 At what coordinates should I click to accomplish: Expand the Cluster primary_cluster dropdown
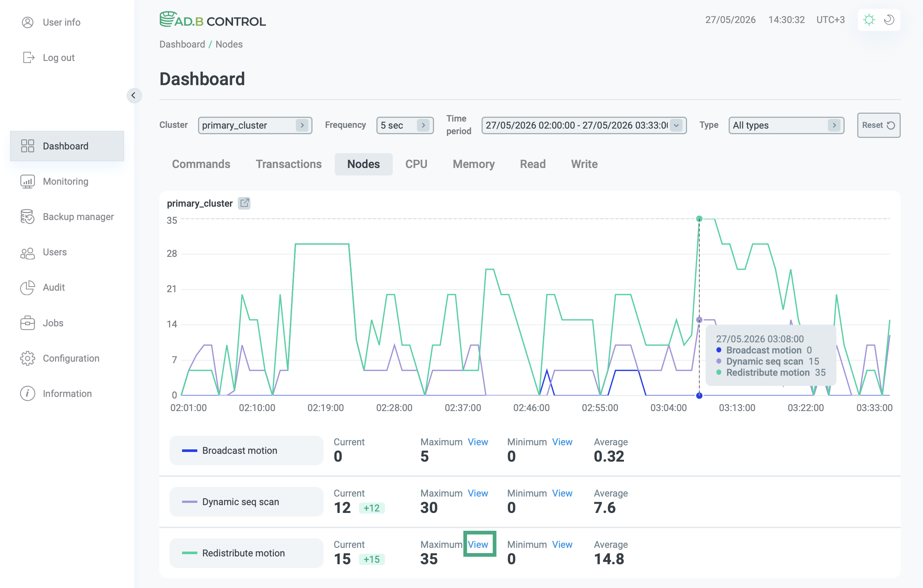(255, 125)
